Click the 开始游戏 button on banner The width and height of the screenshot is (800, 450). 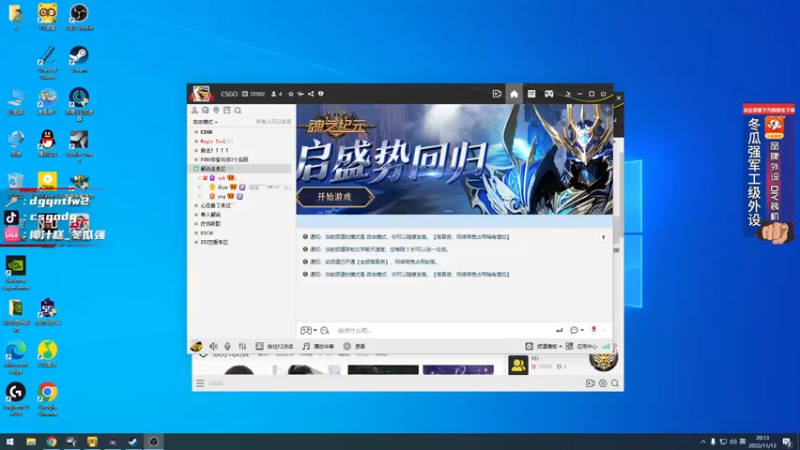pos(335,197)
